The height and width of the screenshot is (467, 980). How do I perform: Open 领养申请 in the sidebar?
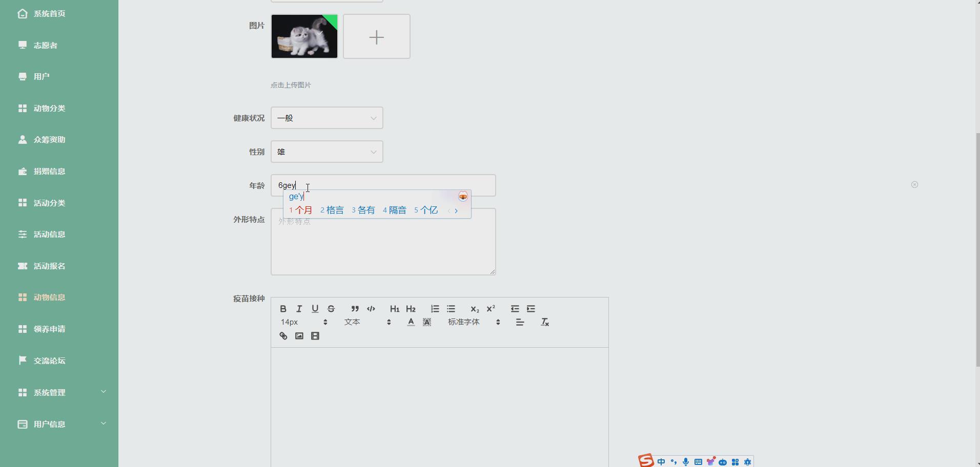[x=59, y=329]
